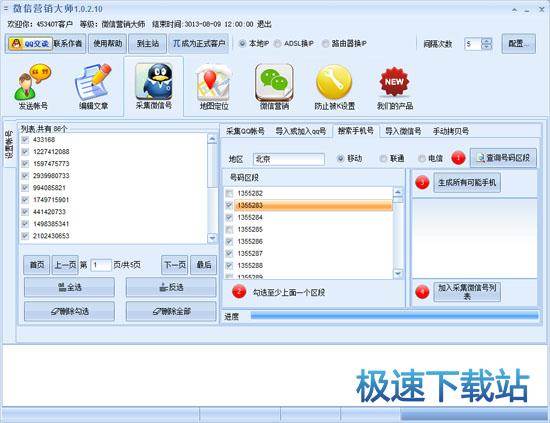Open the 设置帐号 vertical side tab
The image size is (550, 423).
click(x=9, y=145)
